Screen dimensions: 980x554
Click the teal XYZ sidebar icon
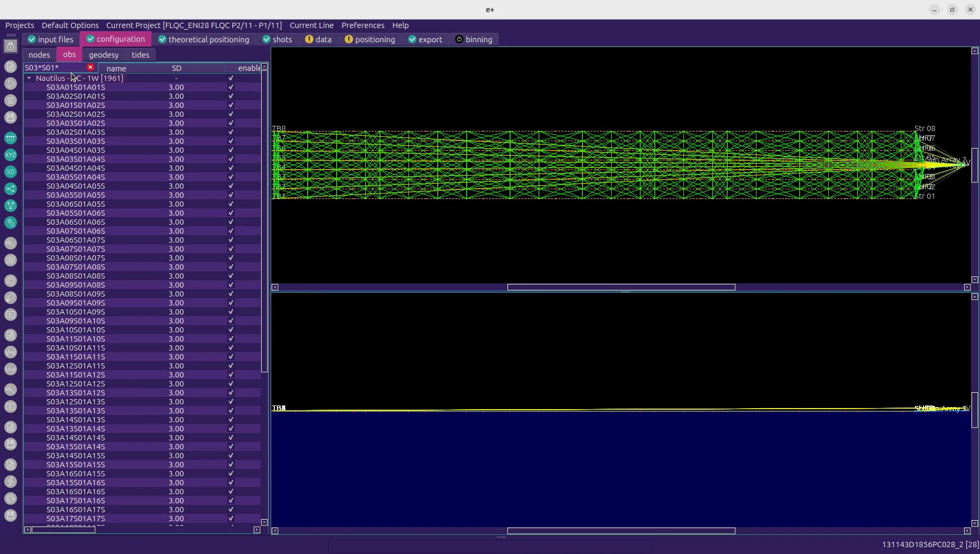pyautogui.click(x=11, y=155)
